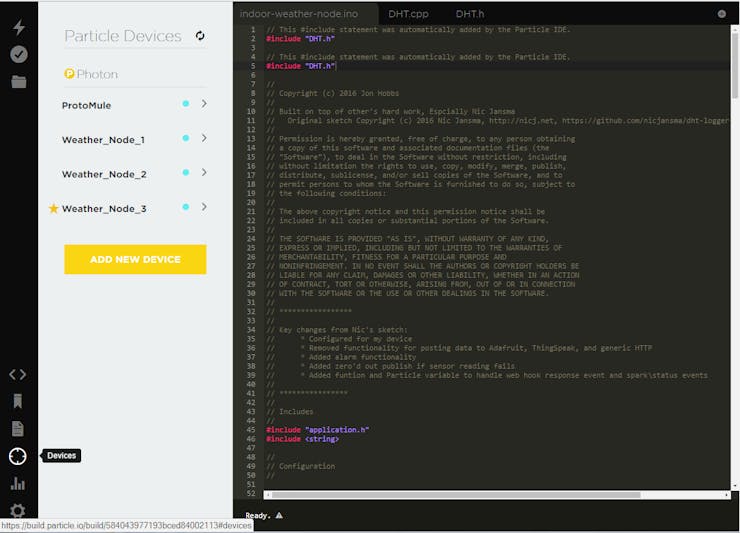740x533 pixels.
Task: Click the Verify checkmark icon
Action: pos(19,54)
